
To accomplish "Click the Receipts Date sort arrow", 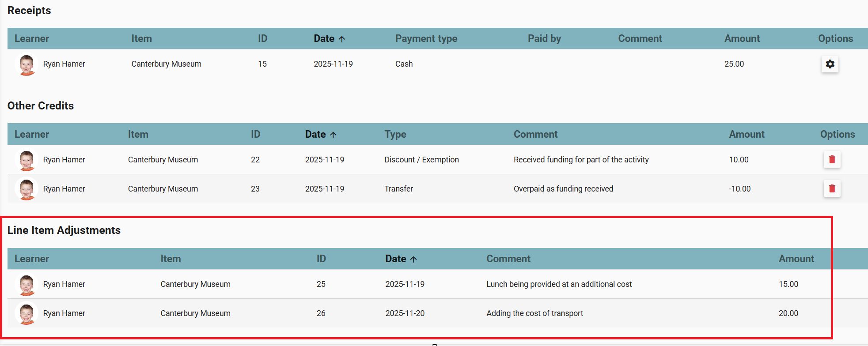I will click(342, 39).
